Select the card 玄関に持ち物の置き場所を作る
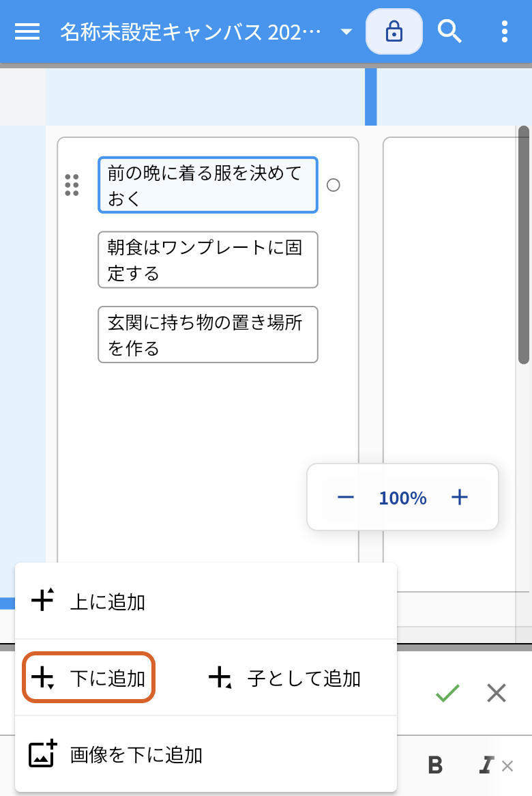Viewport: 532px width, 796px height. coord(208,334)
